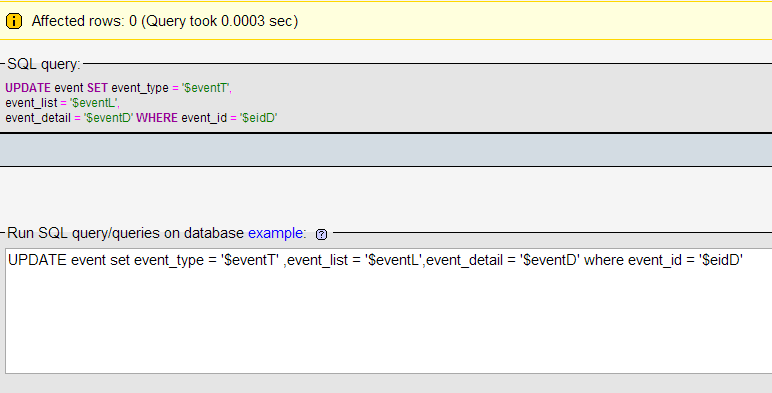Click the 'SQL query:' fieldset legend
The image size is (772, 393).
coord(44,64)
